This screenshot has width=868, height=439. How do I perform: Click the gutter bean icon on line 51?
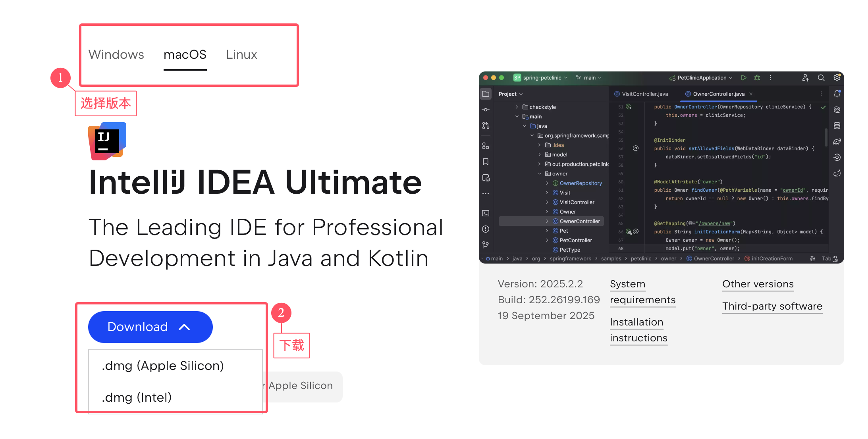pos(629,107)
